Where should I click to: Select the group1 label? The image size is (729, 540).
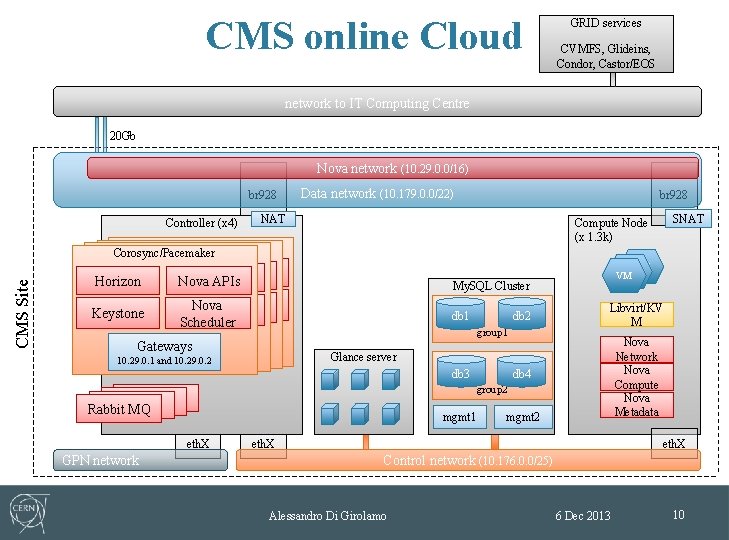pyautogui.click(x=491, y=333)
